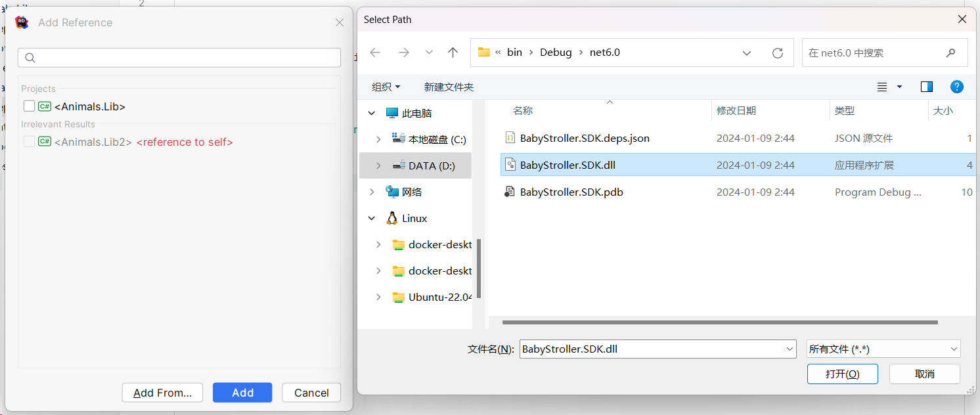Click the Add From... button

pyautogui.click(x=163, y=393)
